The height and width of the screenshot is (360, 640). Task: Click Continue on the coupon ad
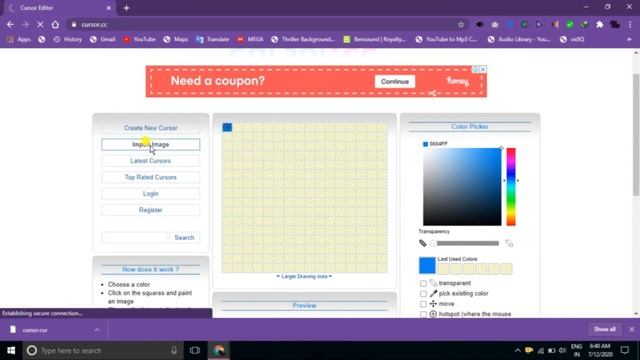(x=395, y=82)
